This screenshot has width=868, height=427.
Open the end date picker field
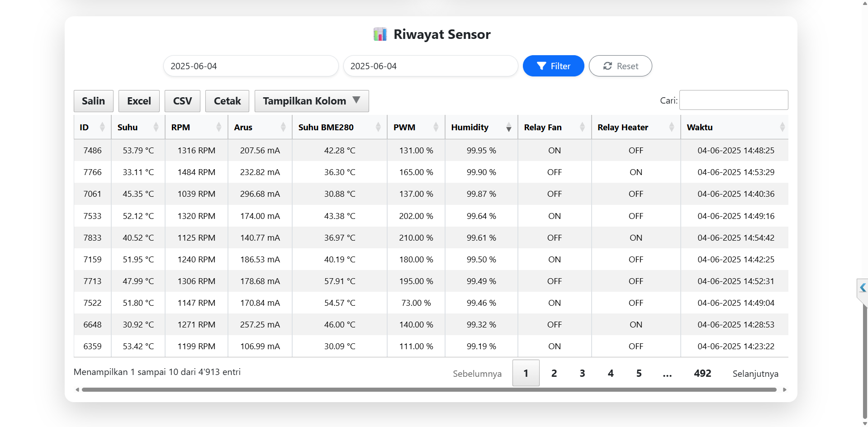pos(431,66)
